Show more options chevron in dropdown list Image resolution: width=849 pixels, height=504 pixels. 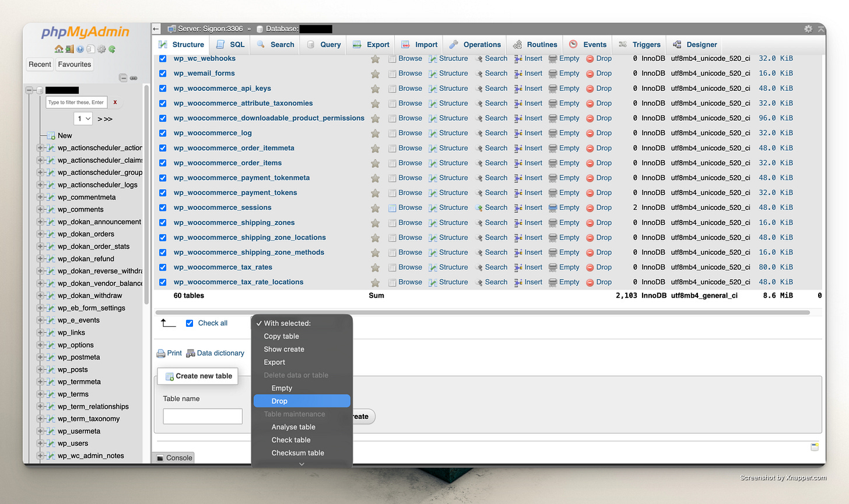pos(301,464)
